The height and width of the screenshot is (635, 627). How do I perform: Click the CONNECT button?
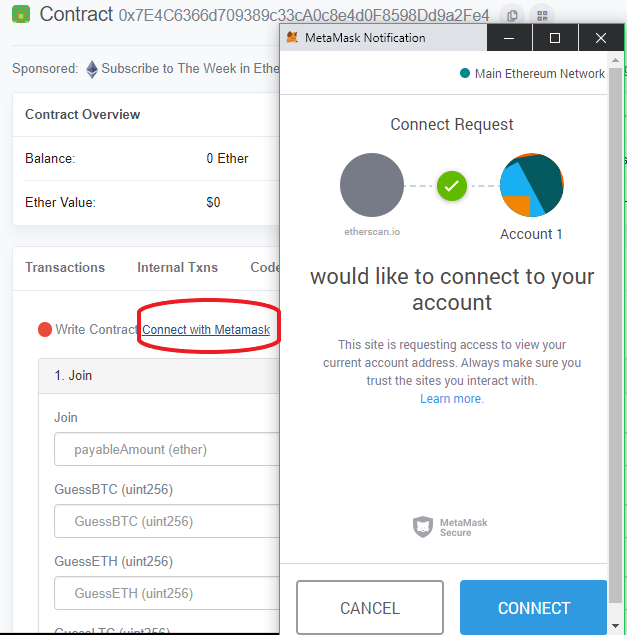(x=534, y=607)
